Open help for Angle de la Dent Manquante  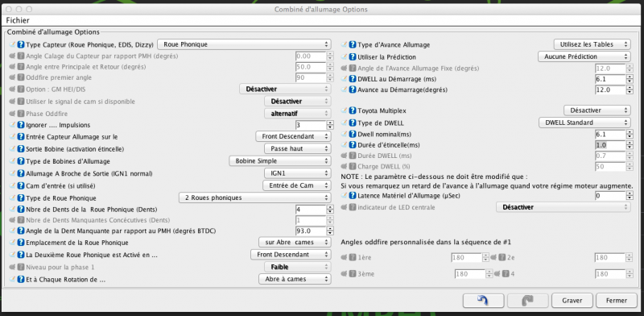(x=22, y=231)
